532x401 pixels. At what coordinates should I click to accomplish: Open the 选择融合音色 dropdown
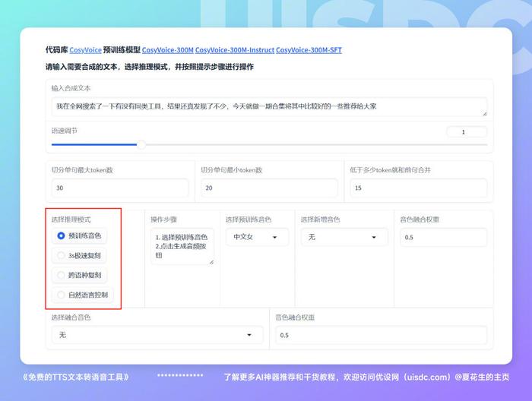[157, 335]
